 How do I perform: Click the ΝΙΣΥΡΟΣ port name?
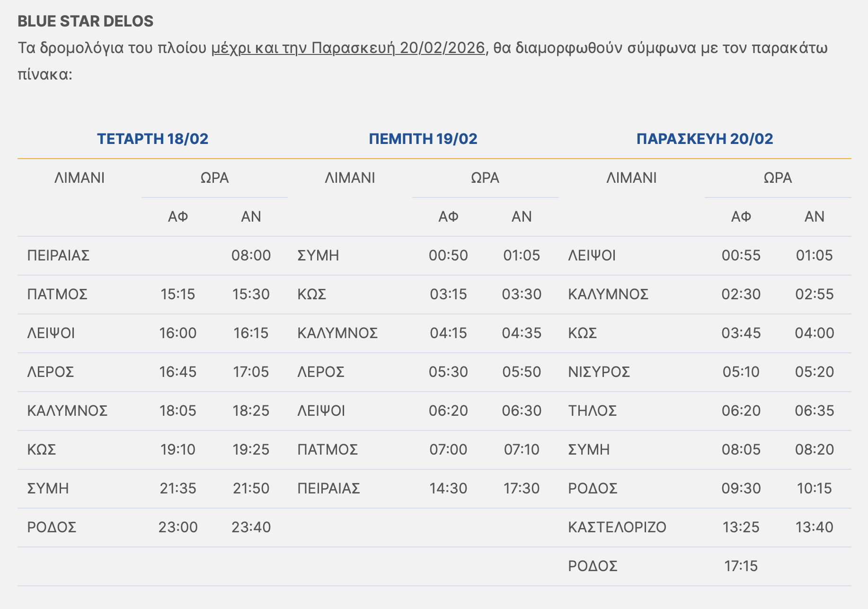599,372
